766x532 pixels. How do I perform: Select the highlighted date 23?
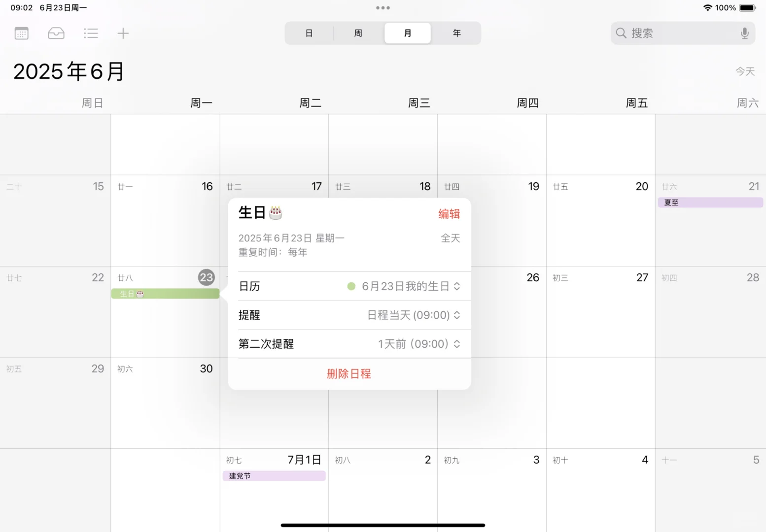click(x=207, y=277)
